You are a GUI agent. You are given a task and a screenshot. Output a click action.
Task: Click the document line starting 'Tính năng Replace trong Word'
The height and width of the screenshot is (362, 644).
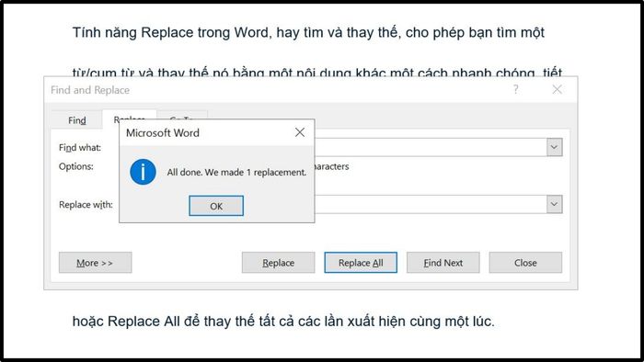click(x=308, y=32)
